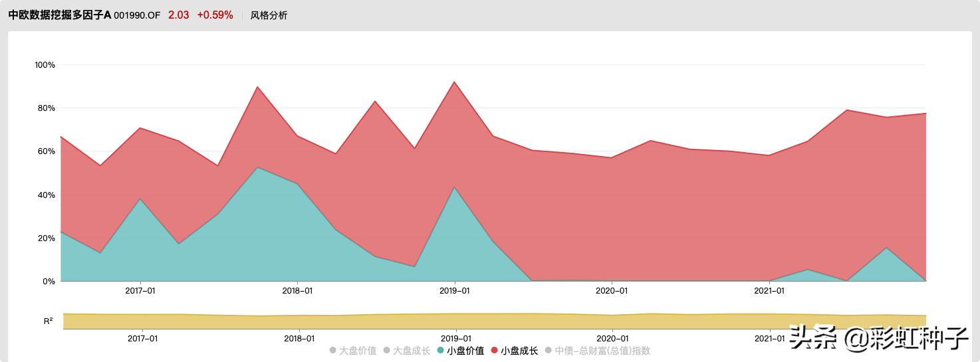The image size is (980, 362).
Task: Select fund code 001990.OF
Action: point(137,15)
